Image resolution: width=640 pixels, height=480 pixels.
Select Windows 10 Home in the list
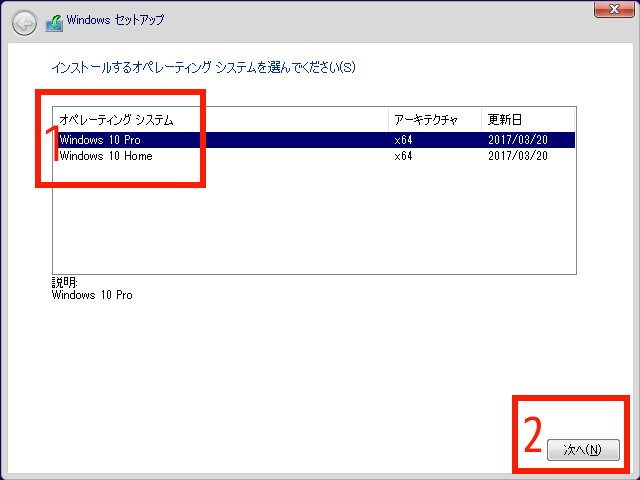point(106,156)
